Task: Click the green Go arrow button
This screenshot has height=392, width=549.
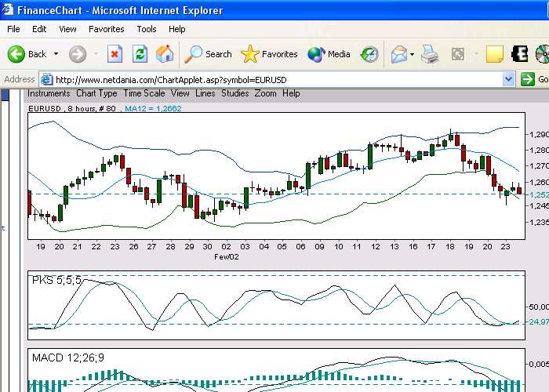Action: [x=528, y=79]
